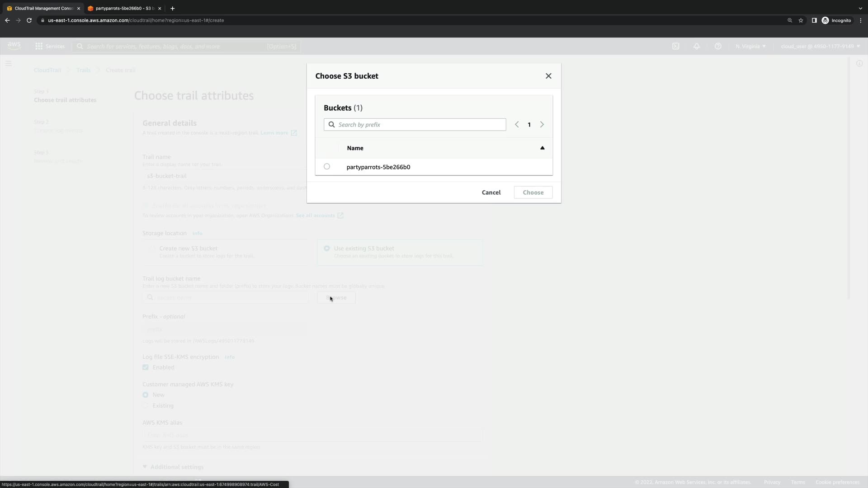Select the partyparrots-5be266b0 bucket radio button
This screenshot has width=868, height=488.
(327, 167)
